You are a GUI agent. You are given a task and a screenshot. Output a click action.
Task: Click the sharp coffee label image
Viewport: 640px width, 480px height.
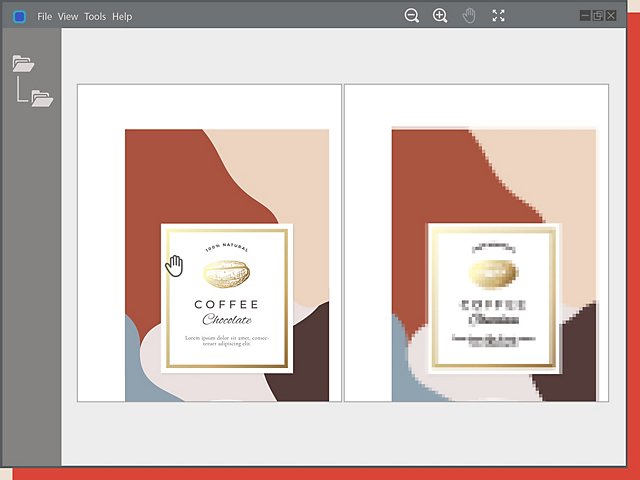227,265
